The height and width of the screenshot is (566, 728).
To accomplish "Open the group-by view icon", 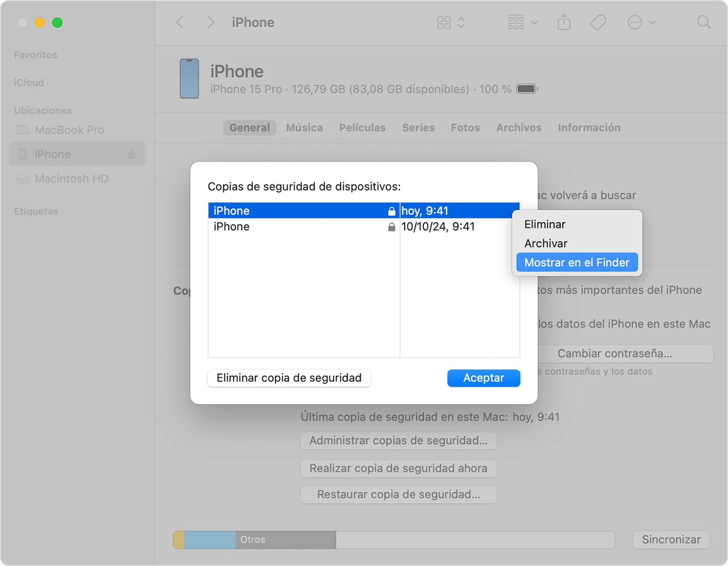I will click(516, 22).
